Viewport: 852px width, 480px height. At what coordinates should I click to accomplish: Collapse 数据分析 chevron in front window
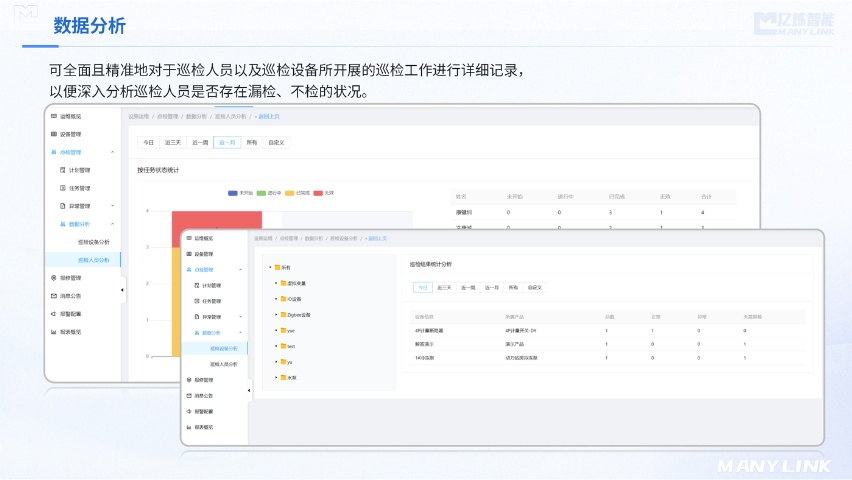(240, 333)
